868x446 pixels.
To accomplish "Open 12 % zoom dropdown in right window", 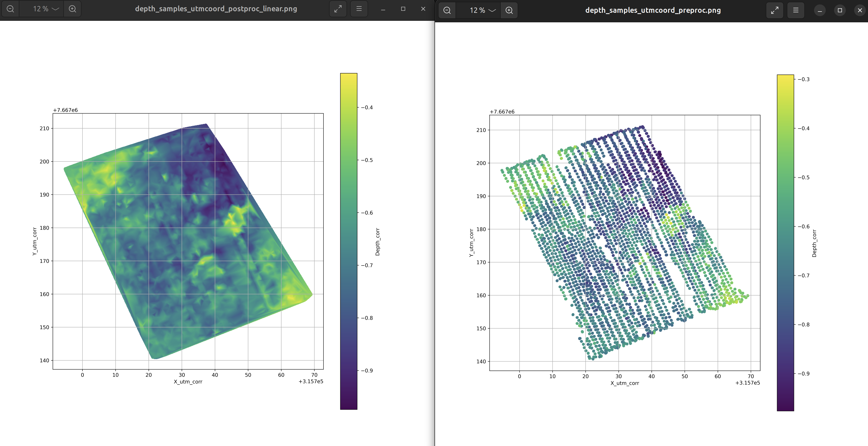I will pos(483,11).
